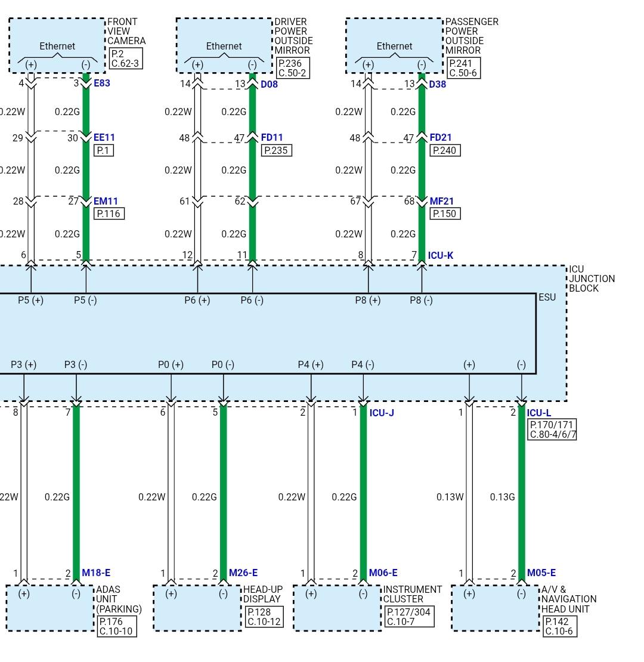Click the INSTRUMENT CLUSTER label

[412, 594]
